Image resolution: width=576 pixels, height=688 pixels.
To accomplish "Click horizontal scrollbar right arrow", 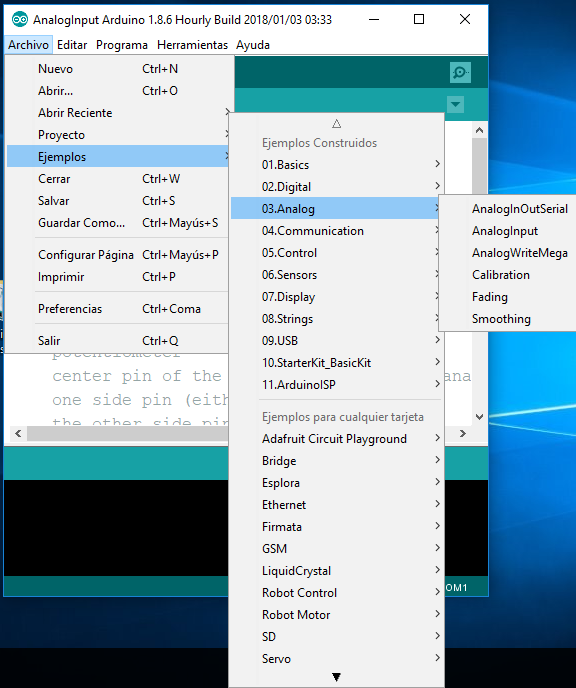I will coord(463,434).
